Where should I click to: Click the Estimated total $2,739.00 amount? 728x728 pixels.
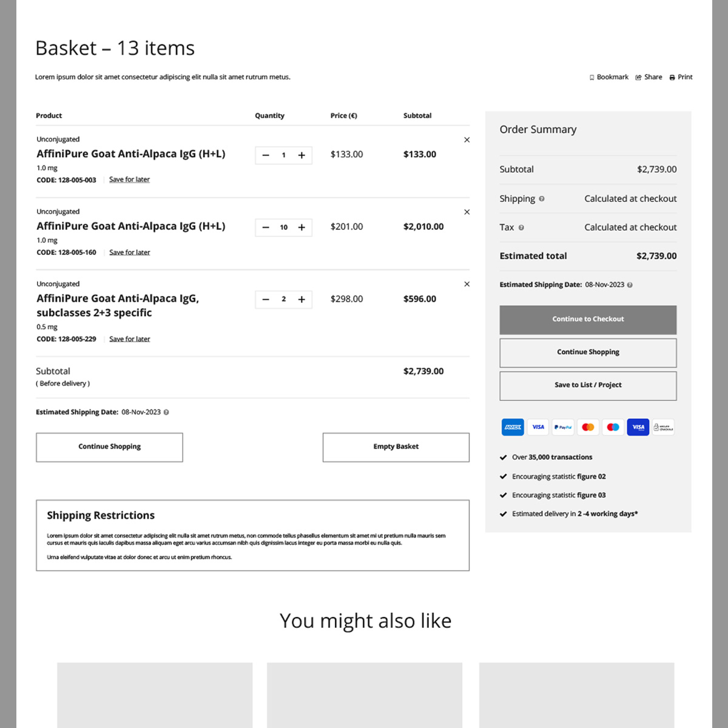(656, 256)
